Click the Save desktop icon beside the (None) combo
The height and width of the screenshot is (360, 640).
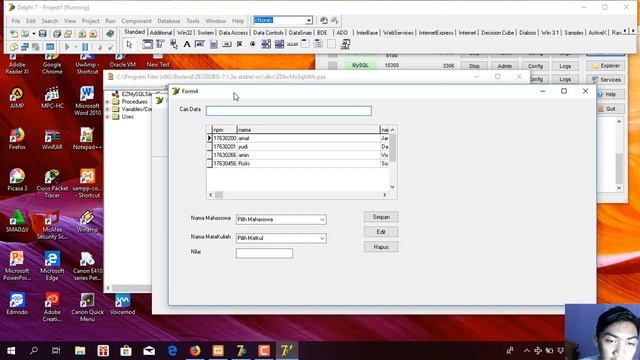(324, 20)
